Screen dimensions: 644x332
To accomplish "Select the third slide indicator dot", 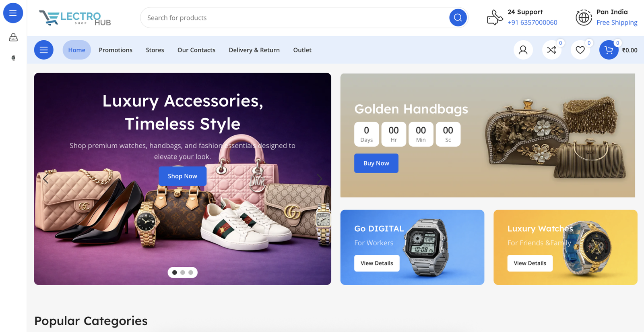I will pos(191,272).
